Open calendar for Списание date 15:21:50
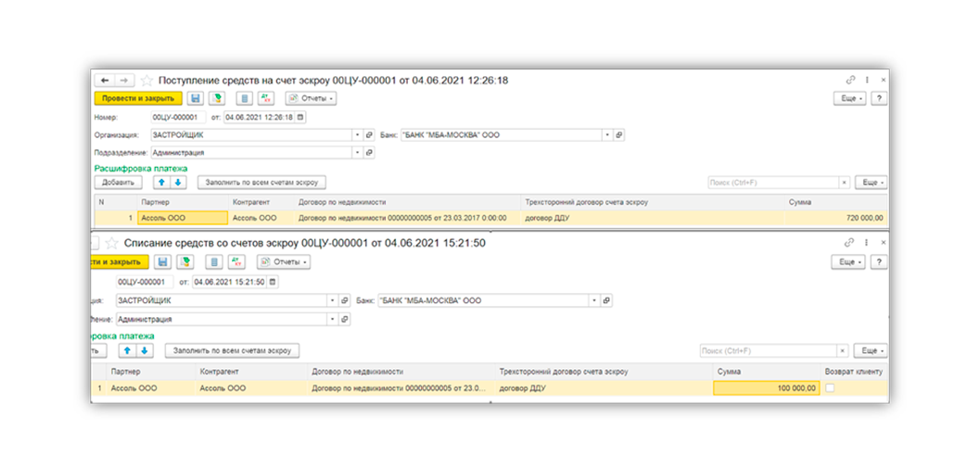Image resolution: width=980 pixels, height=470 pixels. [x=273, y=282]
